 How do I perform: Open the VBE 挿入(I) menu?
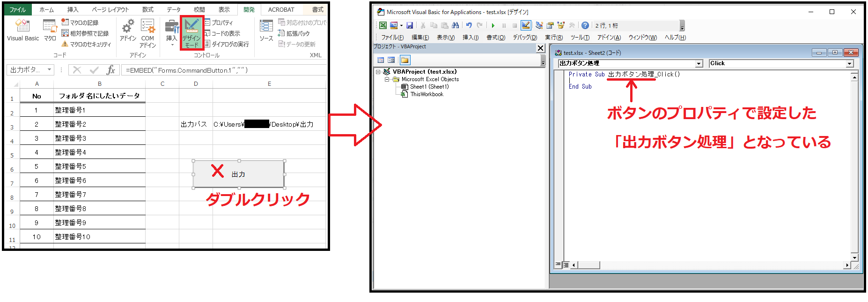click(471, 38)
